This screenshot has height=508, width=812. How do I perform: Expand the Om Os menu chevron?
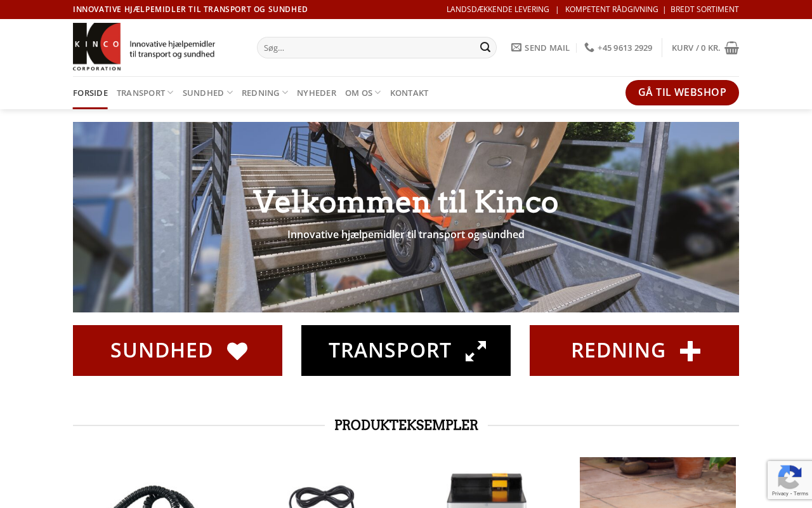point(378,93)
